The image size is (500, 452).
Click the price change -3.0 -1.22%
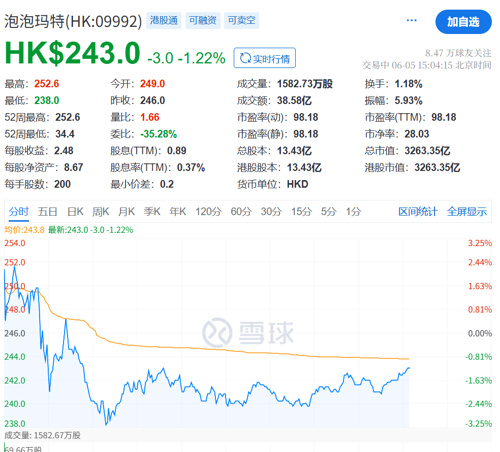[186, 58]
